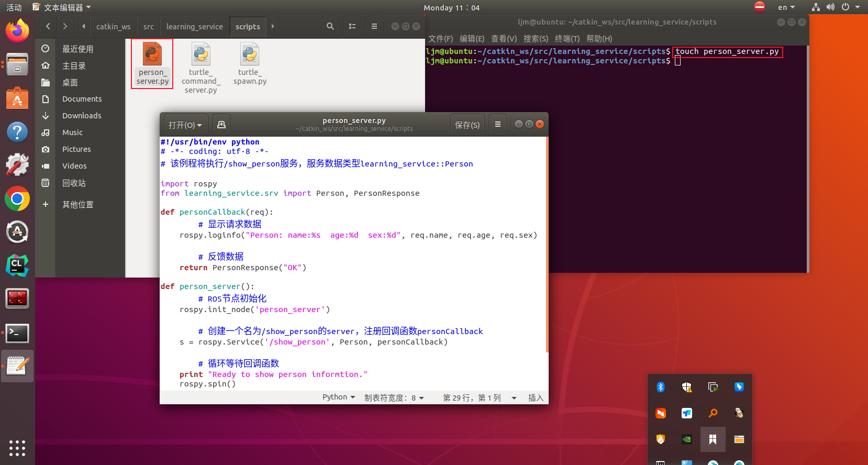Select the person_server.py file in Files

pos(152,64)
